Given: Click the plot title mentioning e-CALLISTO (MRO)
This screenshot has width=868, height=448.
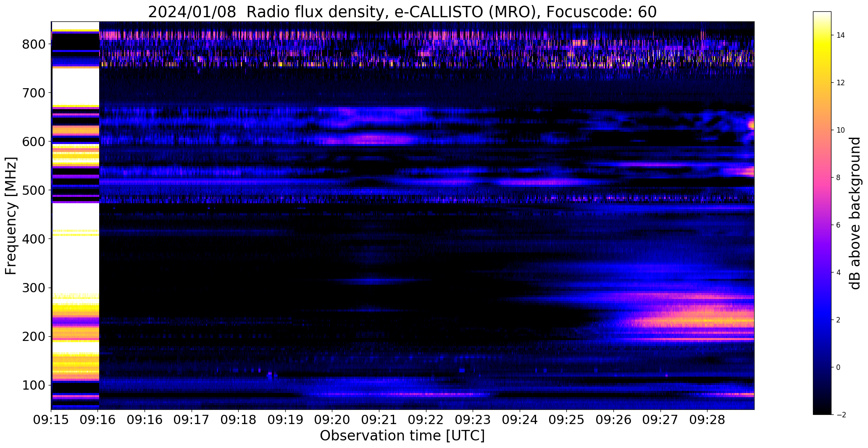Looking at the screenshot, I should click(x=402, y=12).
